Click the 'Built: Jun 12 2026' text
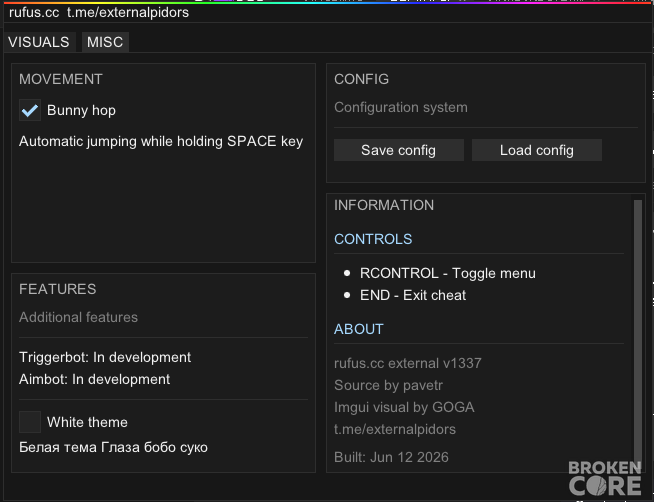Viewport: 654px width, 502px height. click(391, 457)
